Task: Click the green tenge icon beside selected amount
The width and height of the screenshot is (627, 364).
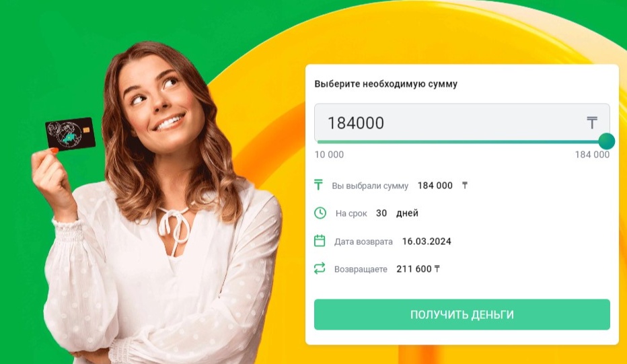Action: (x=318, y=185)
